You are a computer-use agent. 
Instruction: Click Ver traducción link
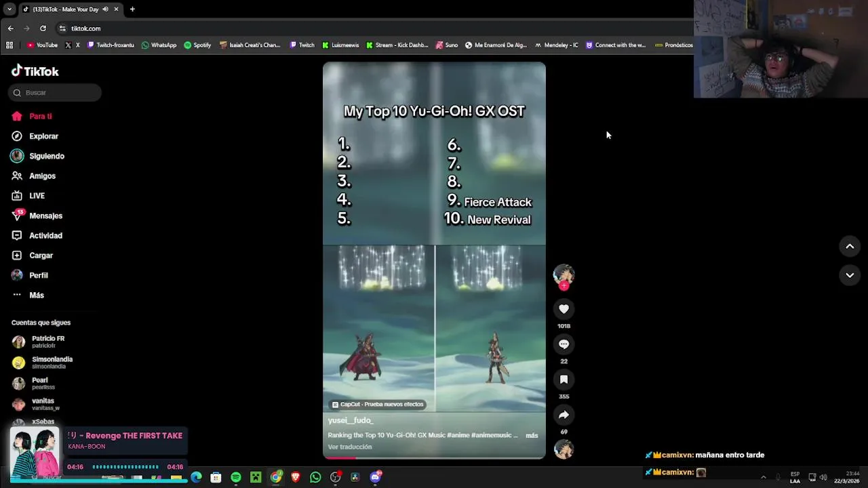click(350, 447)
